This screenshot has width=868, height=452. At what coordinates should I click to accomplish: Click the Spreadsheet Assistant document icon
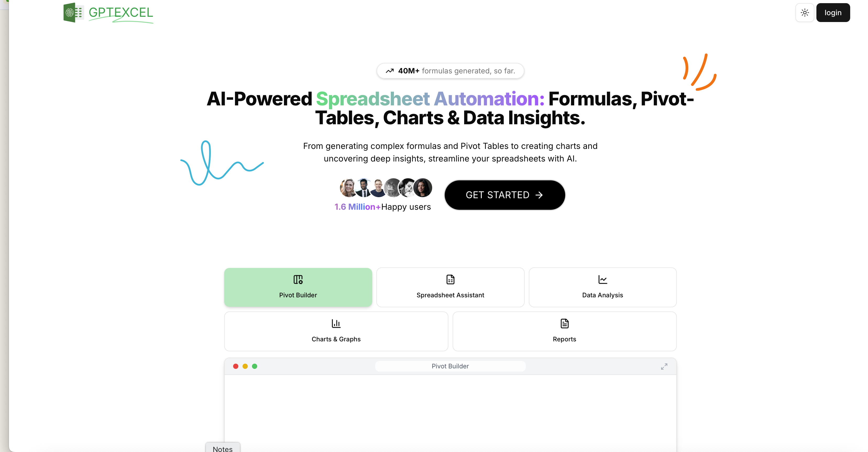click(x=450, y=280)
